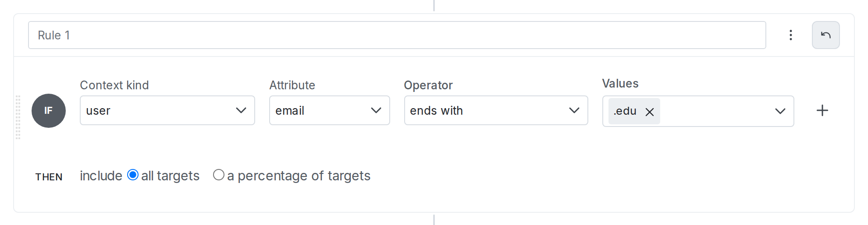Expand the Attribute dropdown set to email
Viewport: 868px width, 225px height.
click(329, 110)
